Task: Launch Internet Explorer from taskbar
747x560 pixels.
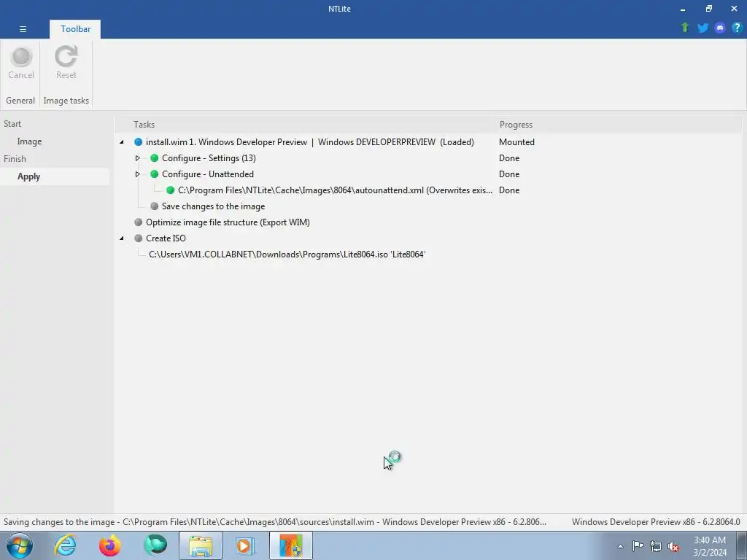Action: [x=65, y=545]
